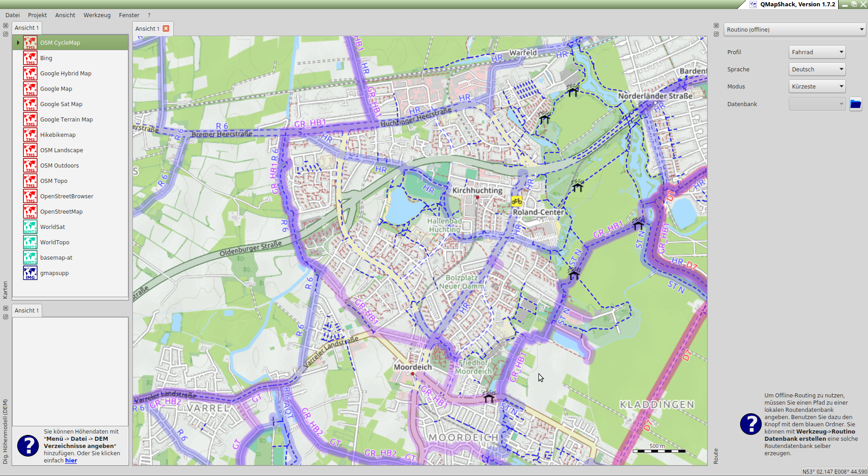Select the Hikebikemap entry
This screenshot has width=868, height=476.
(70, 135)
